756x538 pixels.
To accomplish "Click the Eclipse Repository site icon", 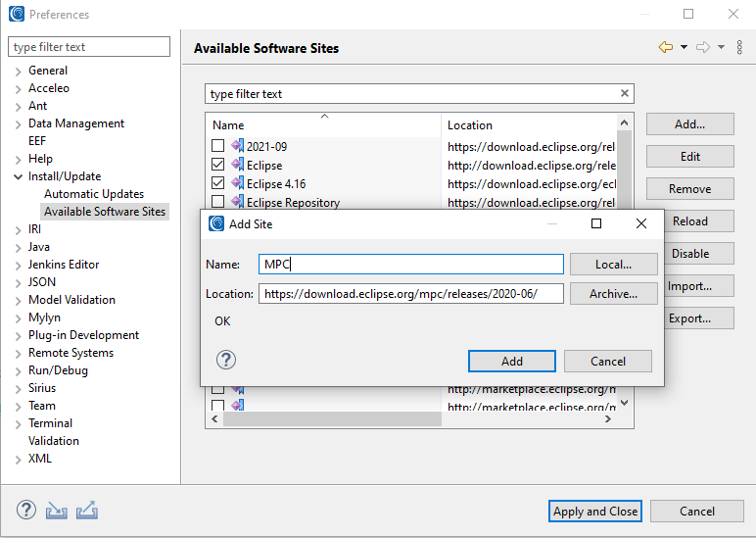I will pos(237,202).
